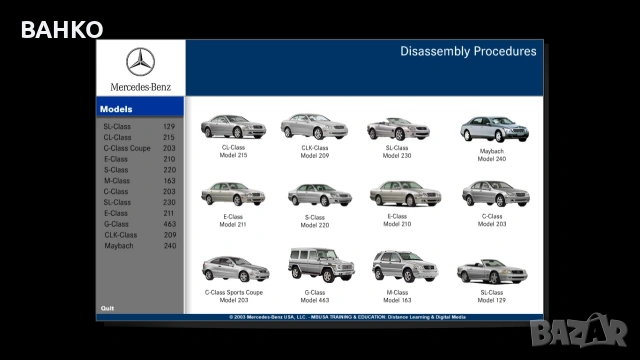The width and height of the screenshot is (640, 360).
Task: Choose the SL-Class Model 230 convertible image
Action: point(398,129)
